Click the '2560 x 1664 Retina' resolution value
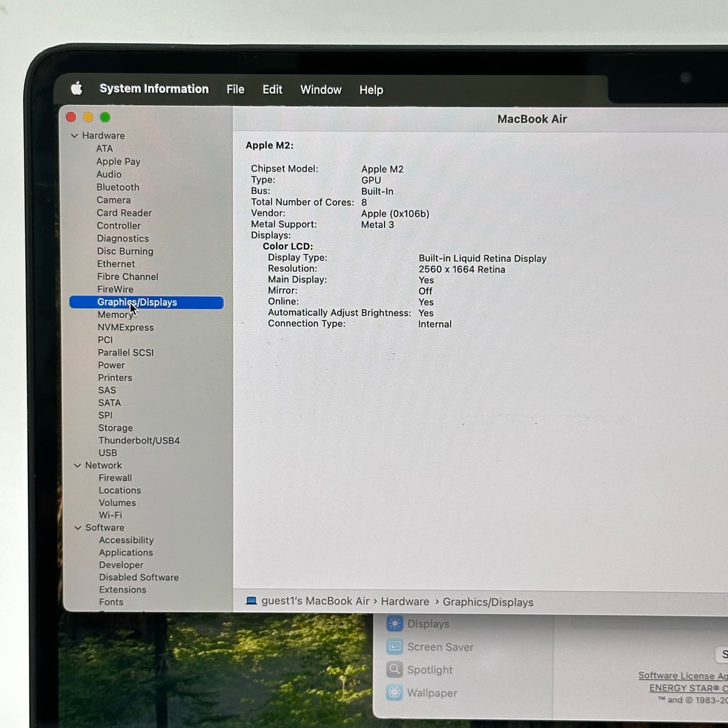728x728 pixels. coord(462,269)
